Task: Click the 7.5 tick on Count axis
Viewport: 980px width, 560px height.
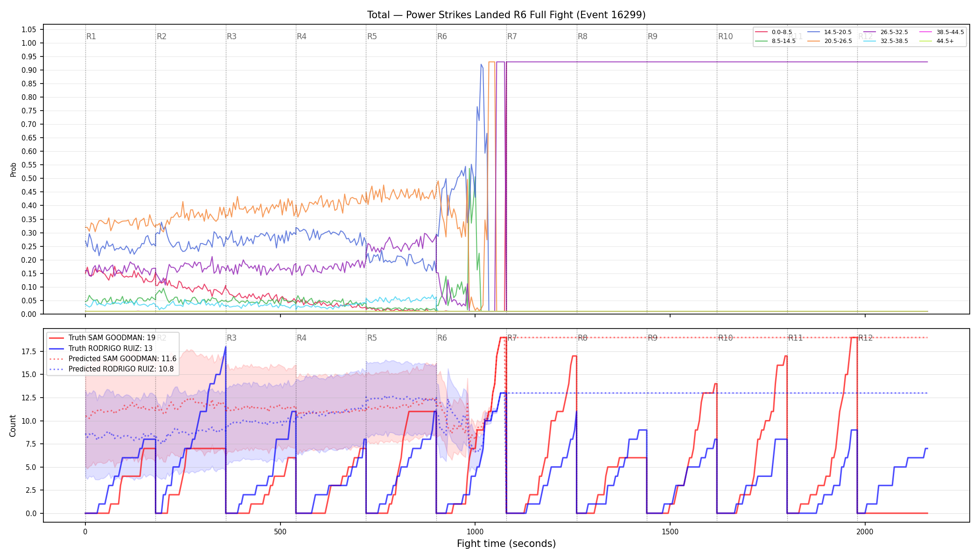Action: [x=30, y=444]
